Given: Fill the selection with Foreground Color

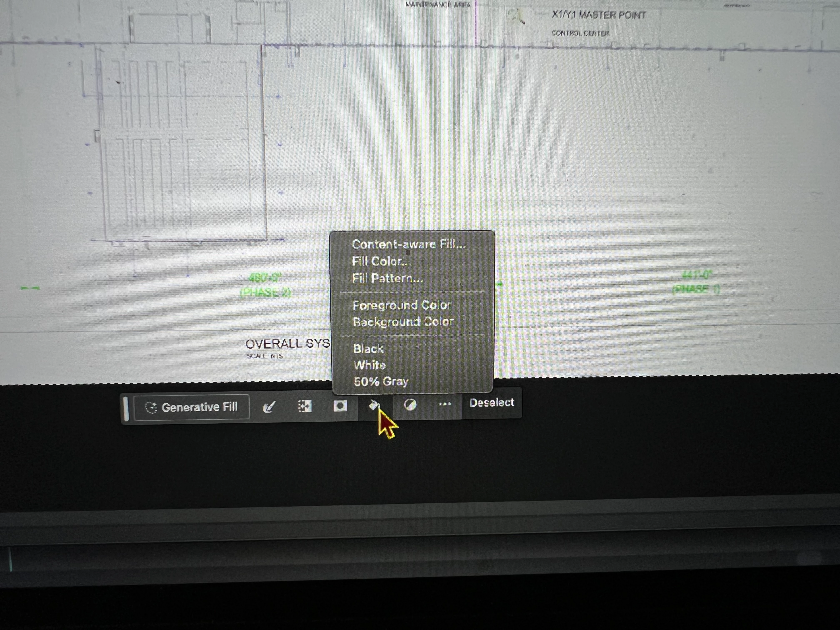Looking at the screenshot, I should pos(402,305).
